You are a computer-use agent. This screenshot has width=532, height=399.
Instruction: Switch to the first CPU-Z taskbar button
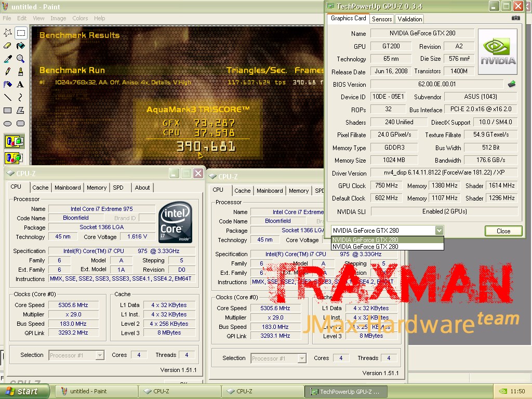179,391
